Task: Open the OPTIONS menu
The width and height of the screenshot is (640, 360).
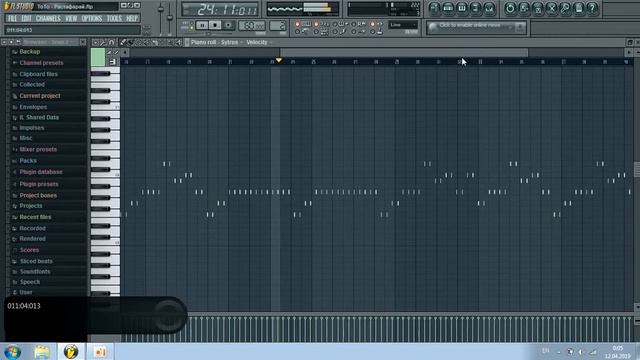Action: (x=91, y=19)
